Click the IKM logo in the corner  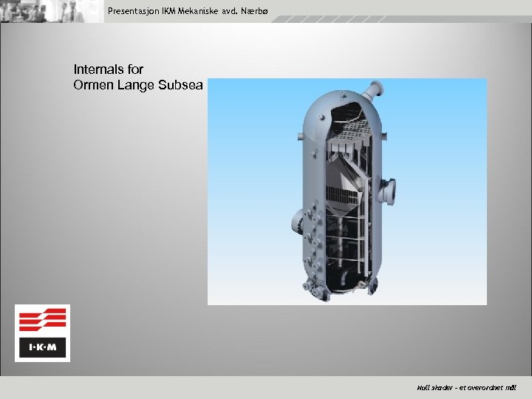click(42, 332)
